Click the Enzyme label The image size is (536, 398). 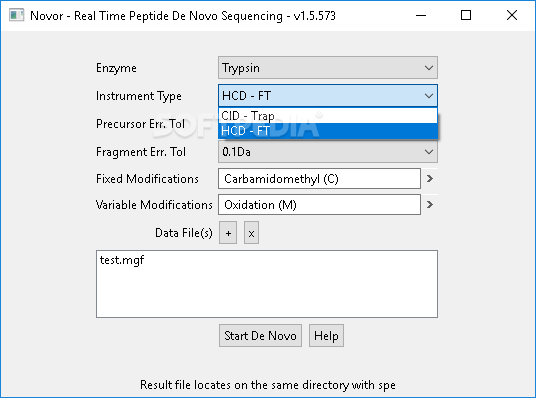[116, 68]
